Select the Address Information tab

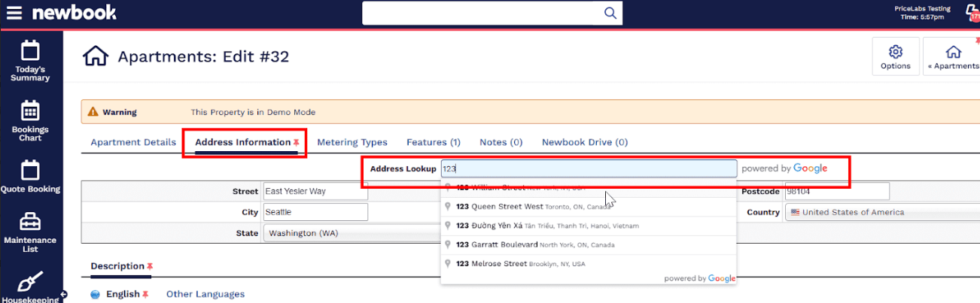[242, 142]
